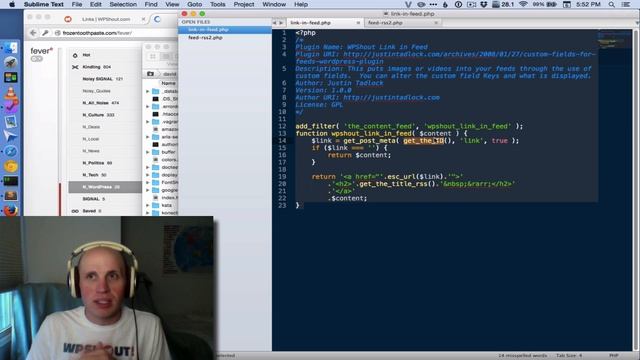Viewport: 640px width, 360px height.
Task: Open the Window menu
Action: (x=274, y=4)
